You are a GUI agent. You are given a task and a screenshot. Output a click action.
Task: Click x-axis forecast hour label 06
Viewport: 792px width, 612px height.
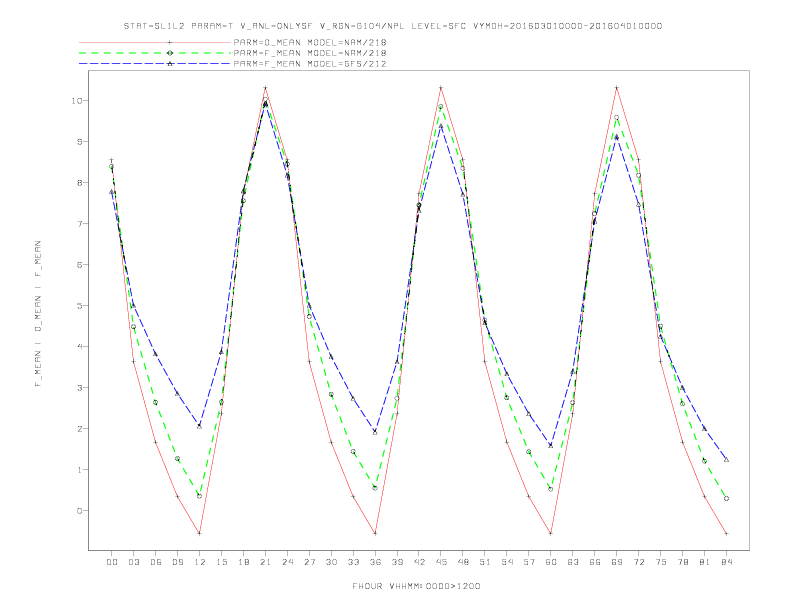[156, 562]
